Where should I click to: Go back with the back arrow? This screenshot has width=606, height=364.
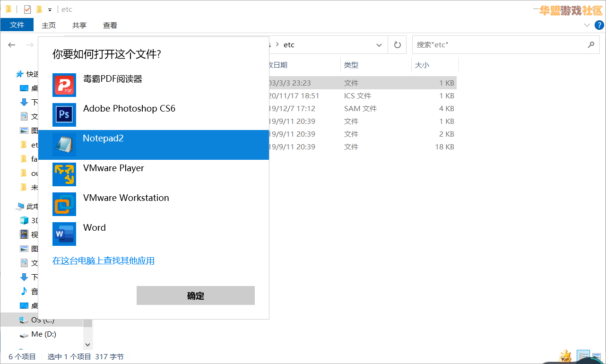pyautogui.click(x=12, y=45)
